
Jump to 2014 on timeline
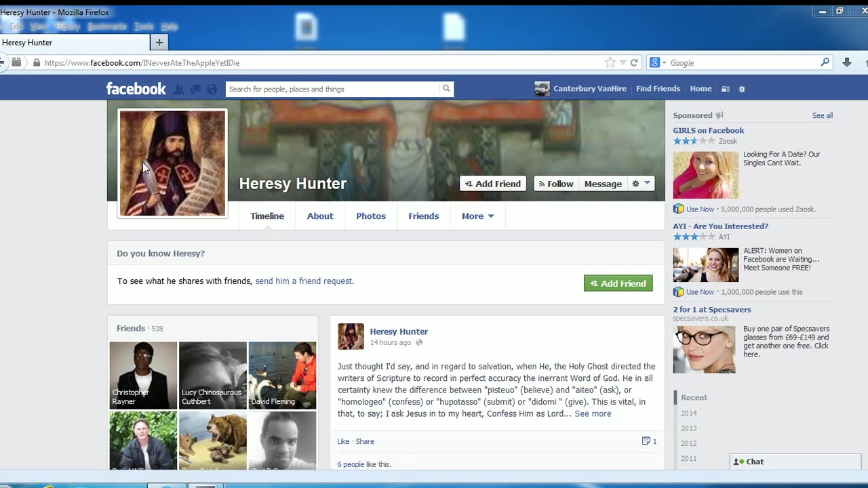click(688, 413)
